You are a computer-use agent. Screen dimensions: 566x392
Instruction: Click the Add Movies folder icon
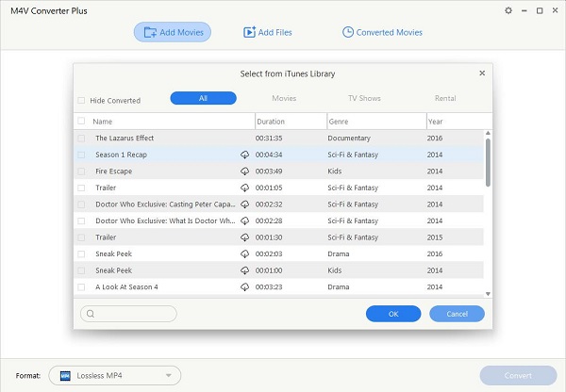(150, 32)
